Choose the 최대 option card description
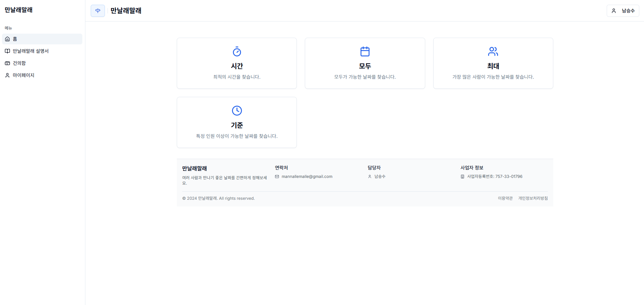 pos(493,77)
